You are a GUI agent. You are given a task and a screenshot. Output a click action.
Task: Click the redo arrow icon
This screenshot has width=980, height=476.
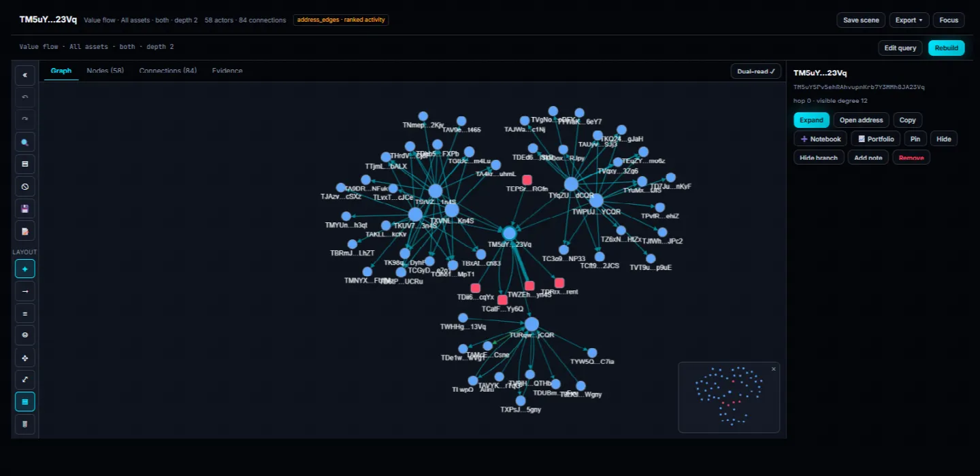tap(25, 119)
